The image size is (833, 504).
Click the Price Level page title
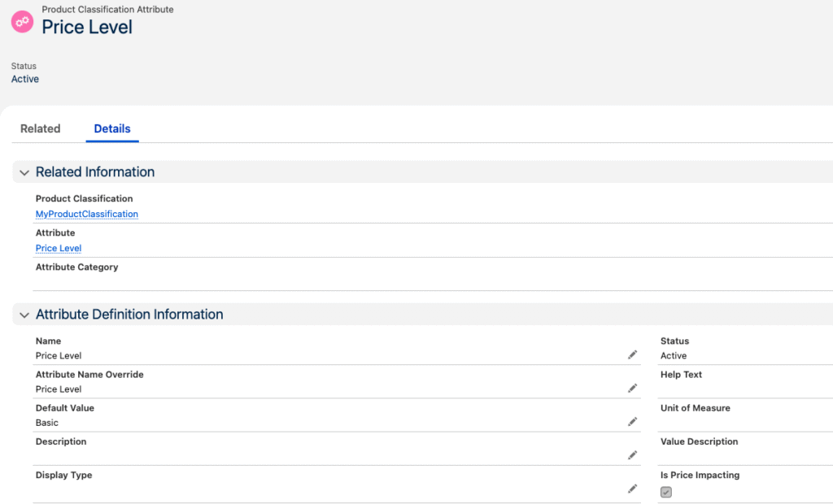[x=87, y=27]
